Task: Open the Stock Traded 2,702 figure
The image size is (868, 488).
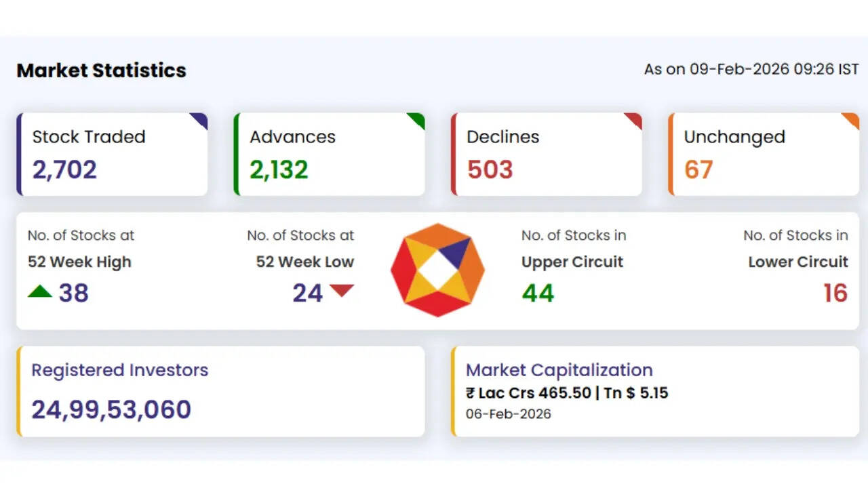Action: (x=64, y=169)
